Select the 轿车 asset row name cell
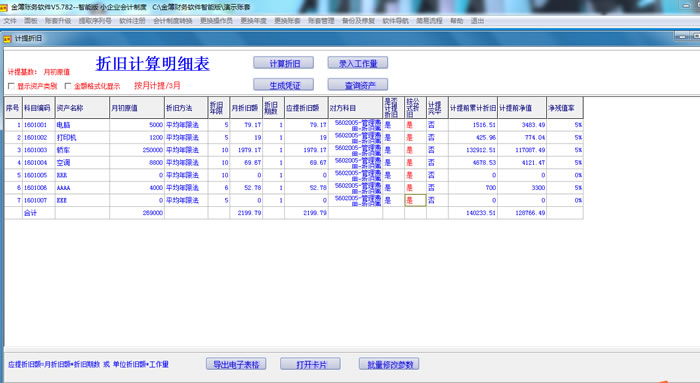 click(x=82, y=150)
